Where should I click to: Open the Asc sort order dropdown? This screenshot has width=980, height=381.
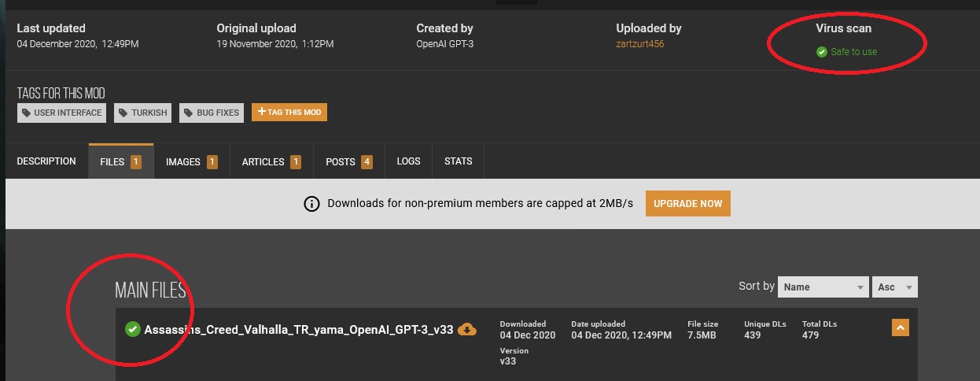[894, 287]
